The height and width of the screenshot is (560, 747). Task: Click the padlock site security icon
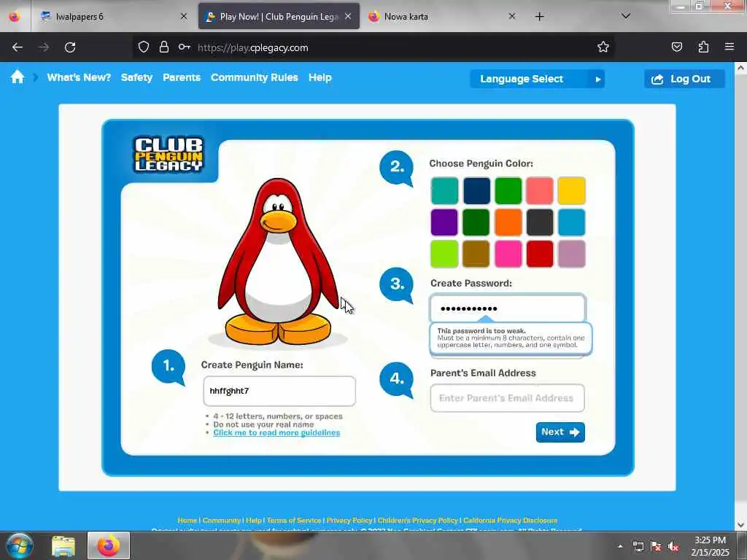164,47
